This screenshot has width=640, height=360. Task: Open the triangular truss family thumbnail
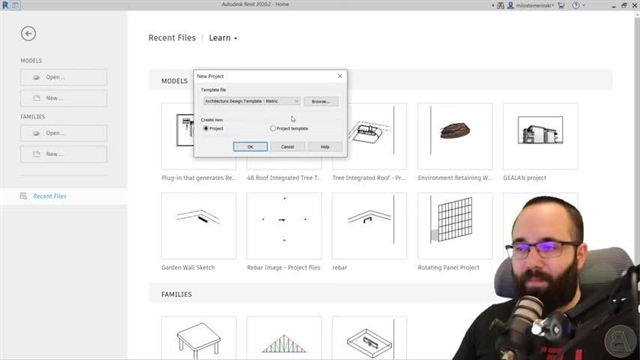(284, 338)
